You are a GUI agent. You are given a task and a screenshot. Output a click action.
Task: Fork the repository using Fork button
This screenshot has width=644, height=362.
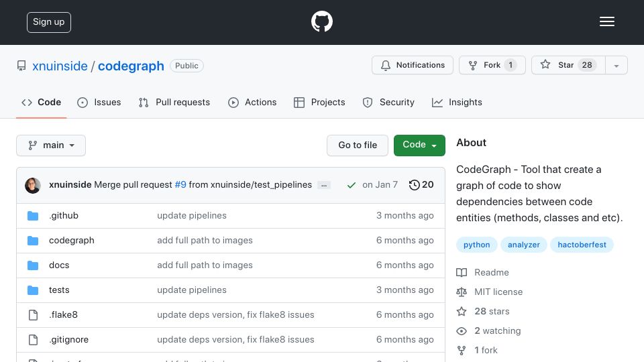coord(492,65)
